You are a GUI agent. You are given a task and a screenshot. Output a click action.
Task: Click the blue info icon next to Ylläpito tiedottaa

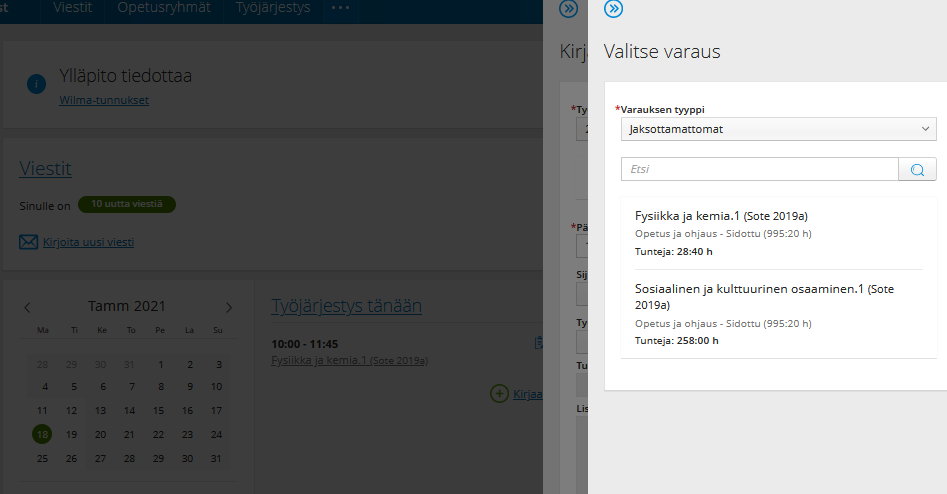(x=37, y=84)
